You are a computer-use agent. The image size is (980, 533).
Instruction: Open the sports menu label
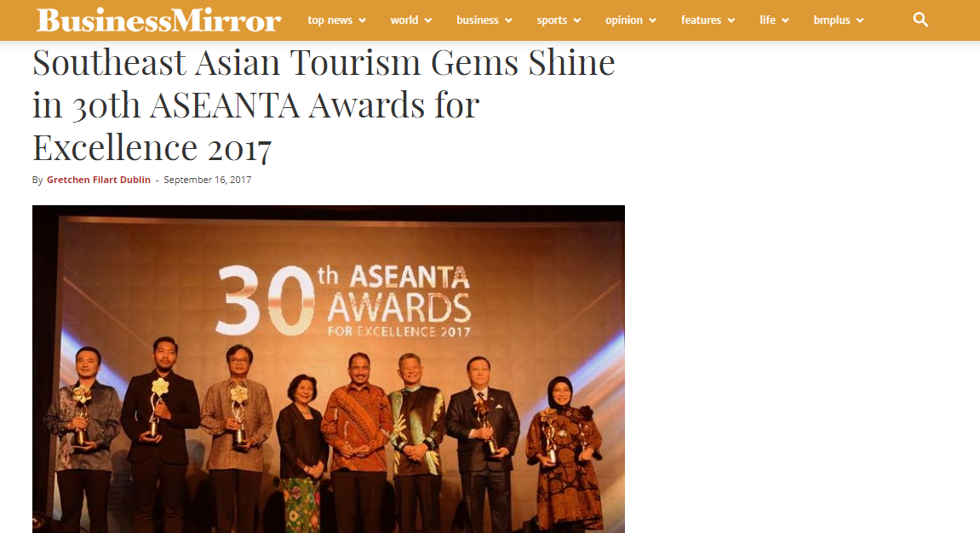[x=552, y=20]
